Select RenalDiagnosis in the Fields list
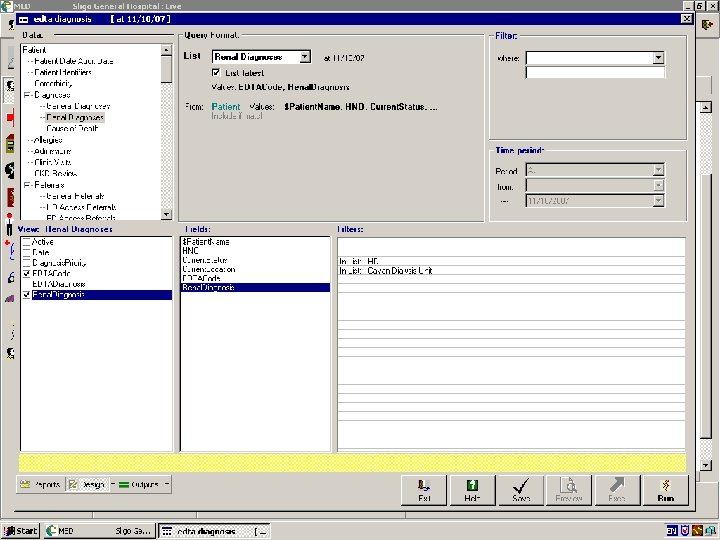 click(255, 287)
